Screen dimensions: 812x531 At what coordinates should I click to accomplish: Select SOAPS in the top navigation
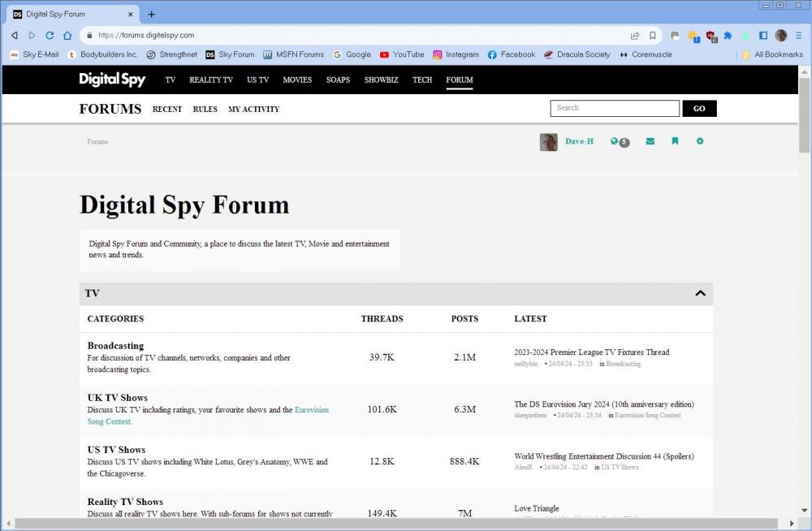[338, 80]
